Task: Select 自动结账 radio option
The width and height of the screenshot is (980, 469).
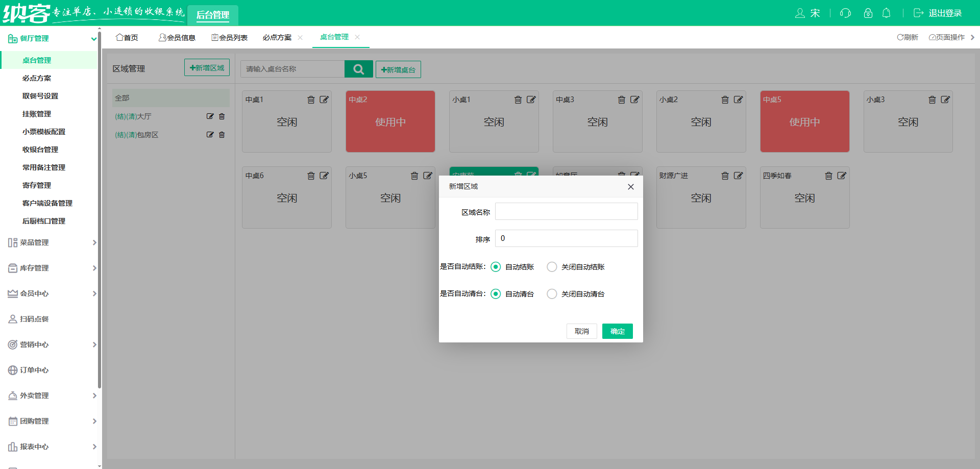Action: pos(496,267)
